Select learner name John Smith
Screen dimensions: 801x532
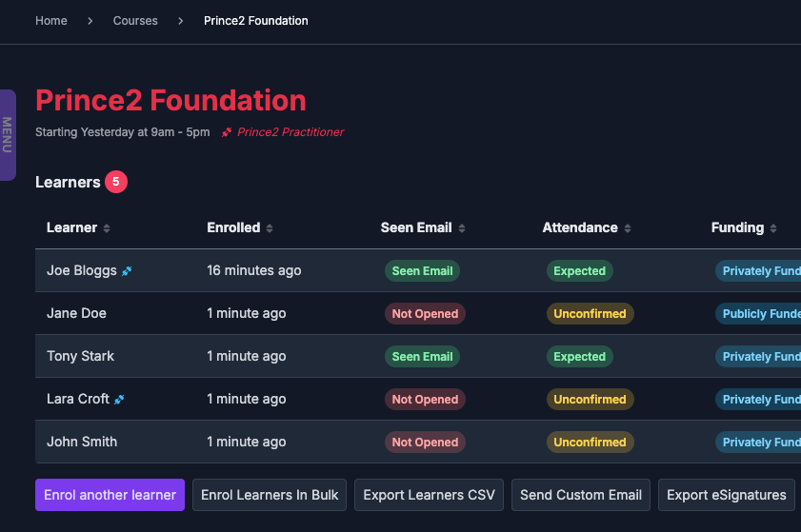pos(82,443)
